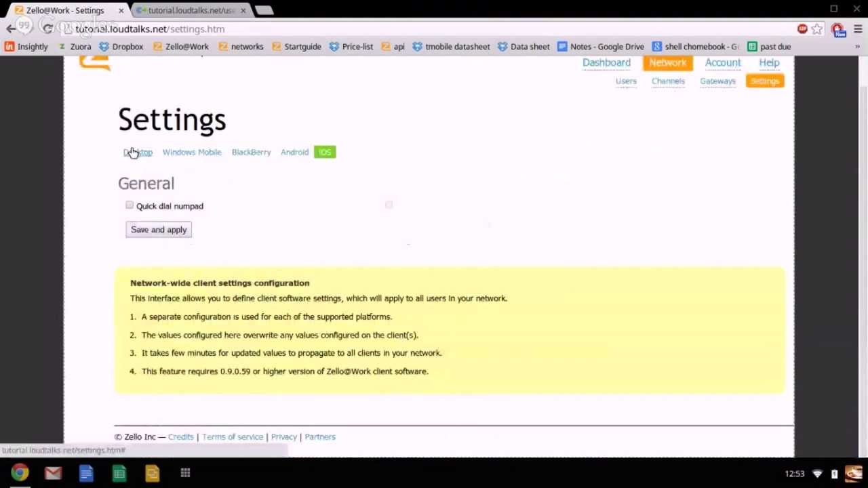Click the clock showing 12:53

[x=795, y=474]
